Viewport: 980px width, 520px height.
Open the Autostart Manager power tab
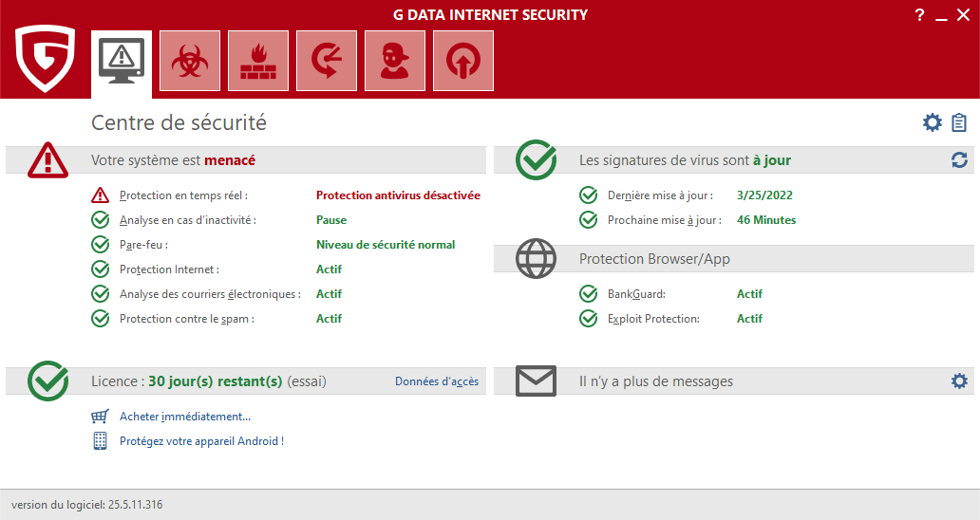463,61
